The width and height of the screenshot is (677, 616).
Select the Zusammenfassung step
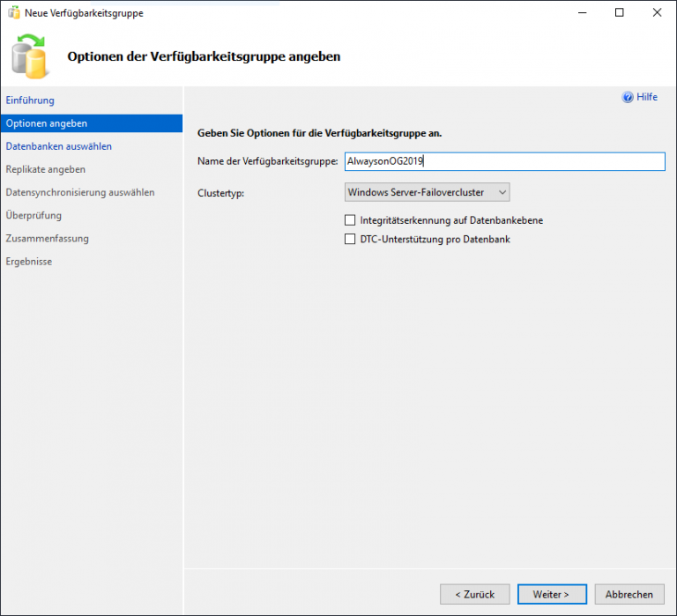[47, 238]
